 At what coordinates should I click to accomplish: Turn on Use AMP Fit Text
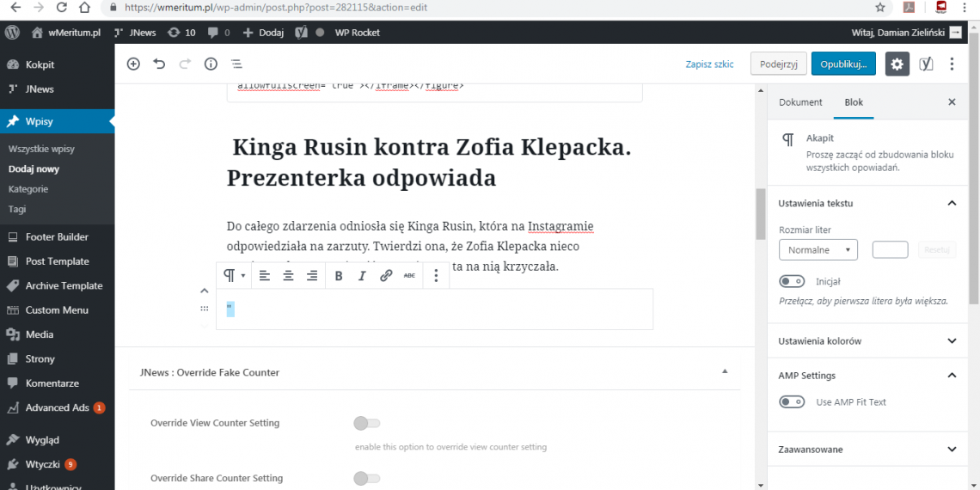click(x=791, y=401)
